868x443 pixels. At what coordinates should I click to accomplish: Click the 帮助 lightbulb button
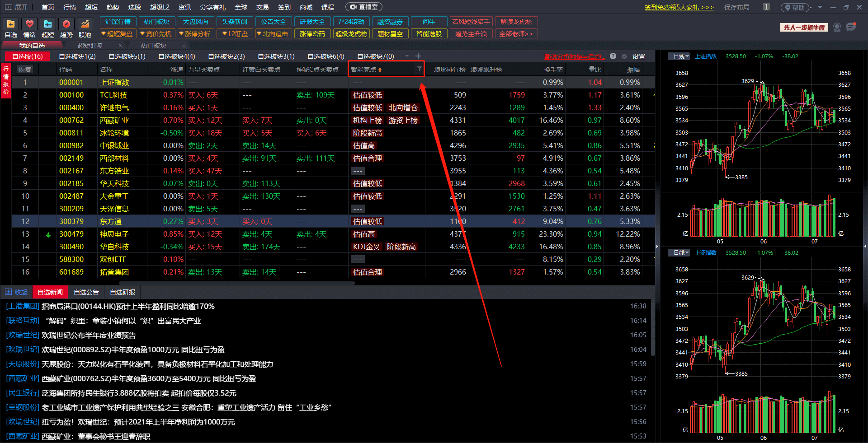point(795,7)
